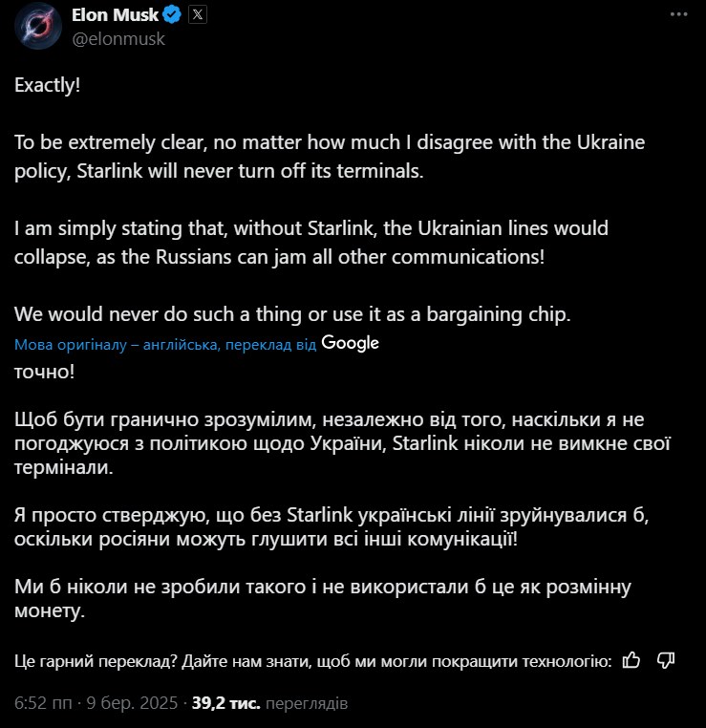Click the Elon Musk display name
Image resolution: width=706 pixels, height=728 pixels.
[114, 15]
